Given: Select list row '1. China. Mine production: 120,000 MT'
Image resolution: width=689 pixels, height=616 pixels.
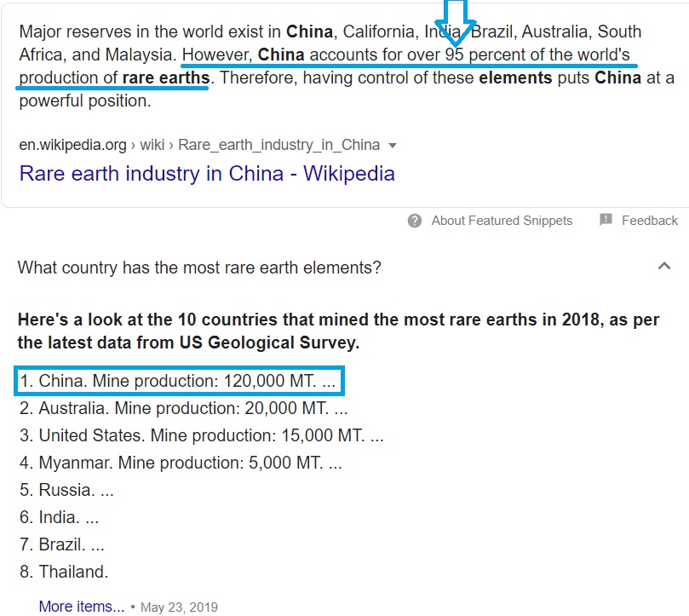Looking at the screenshot, I should (178, 381).
